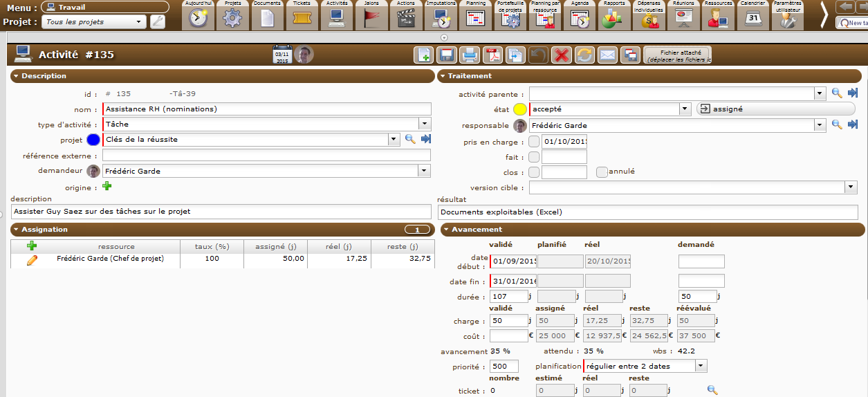This screenshot has width=868, height=397.
Task: Open the Tickets tab in top menu
Action: pyautogui.click(x=302, y=15)
